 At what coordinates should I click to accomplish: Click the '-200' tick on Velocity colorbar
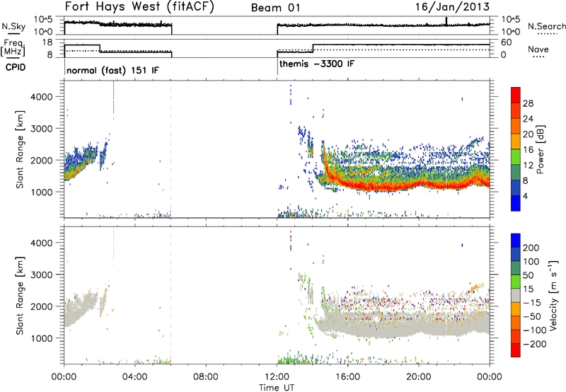pyautogui.click(x=534, y=344)
